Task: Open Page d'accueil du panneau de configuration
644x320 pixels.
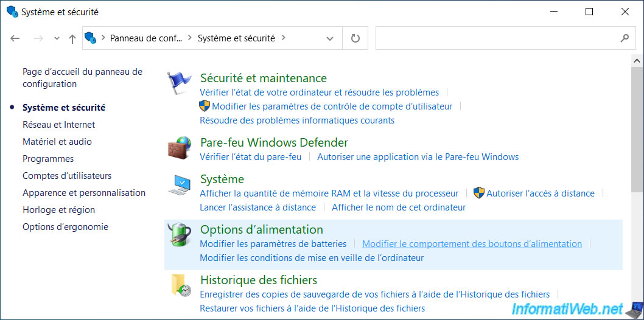Action: coord(83,78)
